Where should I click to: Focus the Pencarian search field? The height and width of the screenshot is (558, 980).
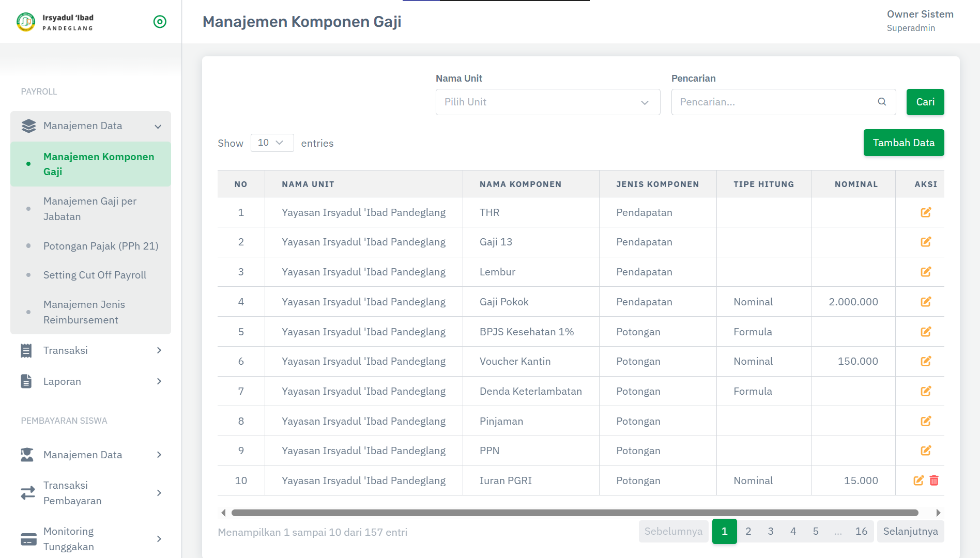(783, 102)
